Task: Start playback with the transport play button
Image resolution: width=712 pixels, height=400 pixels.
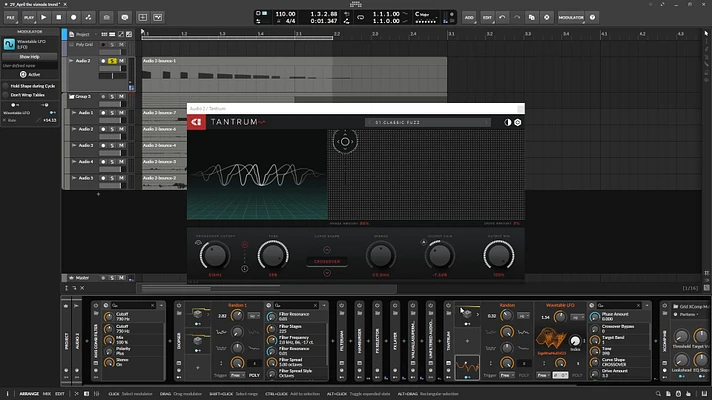Action: (44, 17)
